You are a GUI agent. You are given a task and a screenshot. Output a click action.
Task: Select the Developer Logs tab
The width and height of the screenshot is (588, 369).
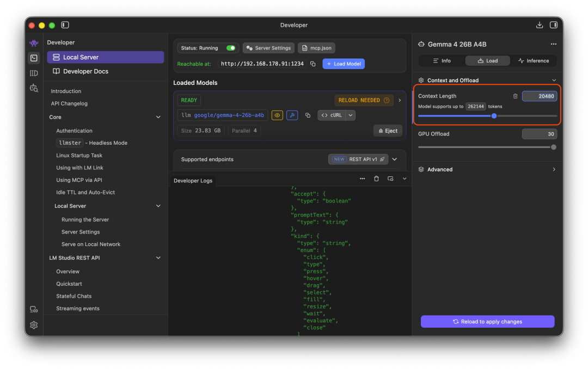pyautogui.click(x=193, y=180)
